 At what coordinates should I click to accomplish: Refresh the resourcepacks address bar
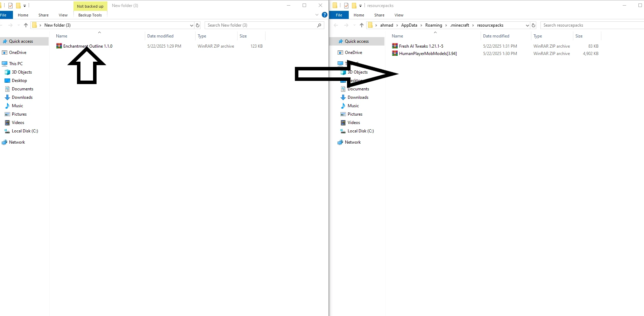(x=533, y=25)
